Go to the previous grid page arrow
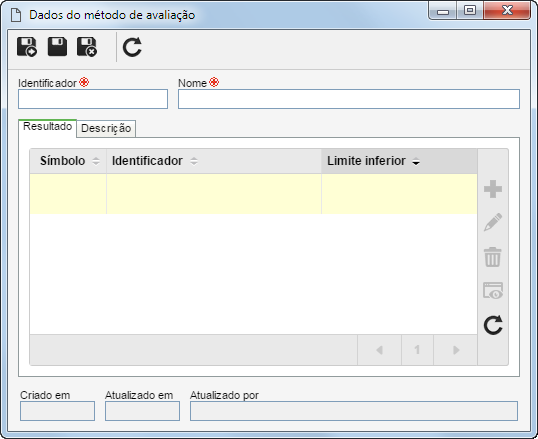The width and height of the screenshot is (538, 439). pyautogui.click(x=379, y=350)
